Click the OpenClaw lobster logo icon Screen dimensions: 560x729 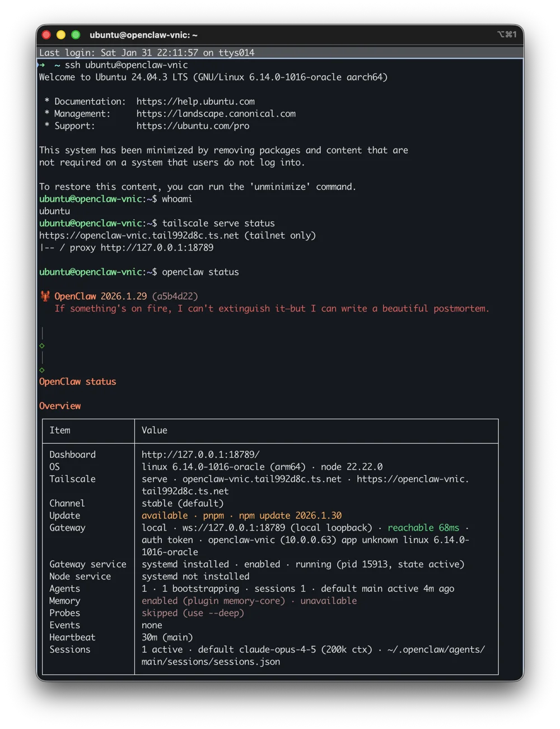pyautogui.click(x=45, y=296)
